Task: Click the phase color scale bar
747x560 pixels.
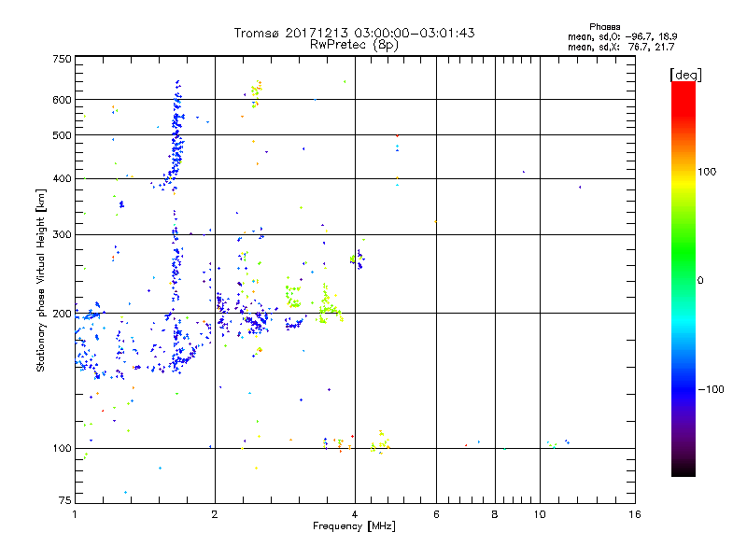Action: [x=684, y=278]
